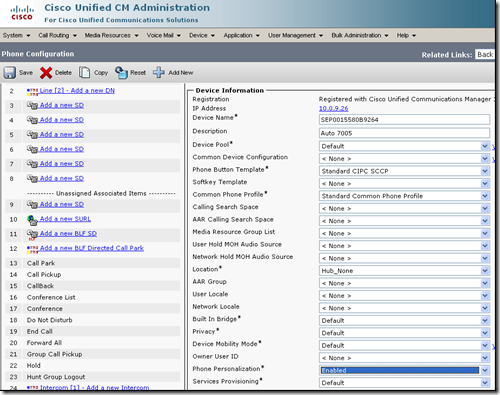The height and width of the screenshot is (395, 500).
Task: Click the Conference List row
Action: [93, 297]
